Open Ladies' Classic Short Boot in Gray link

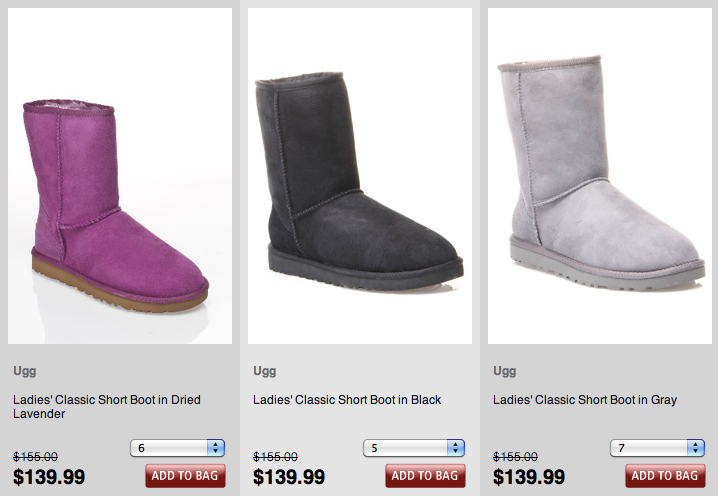[x=585, y=400]
